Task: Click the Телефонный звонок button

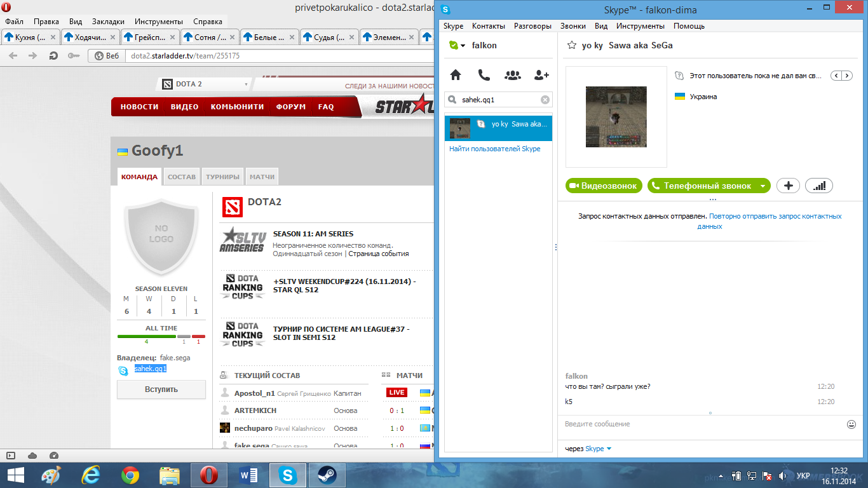Action: pyautogui.click(x=702, y=186)
